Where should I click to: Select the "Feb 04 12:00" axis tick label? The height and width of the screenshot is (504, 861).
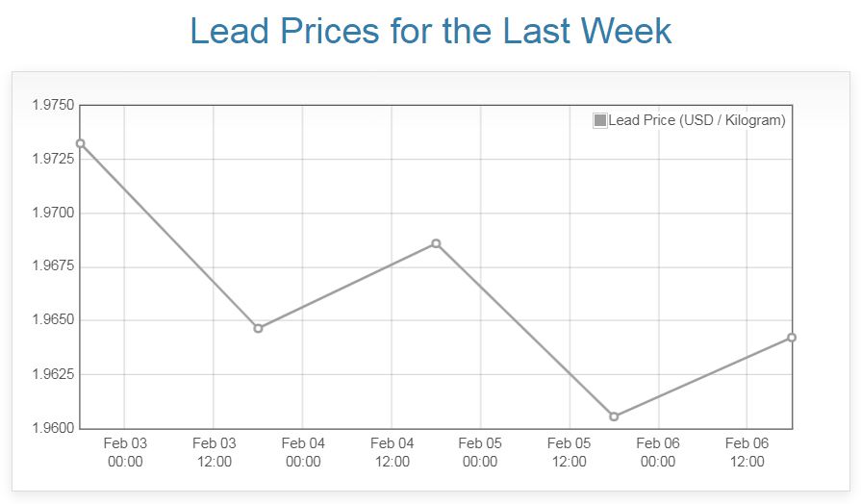point(392,452)
